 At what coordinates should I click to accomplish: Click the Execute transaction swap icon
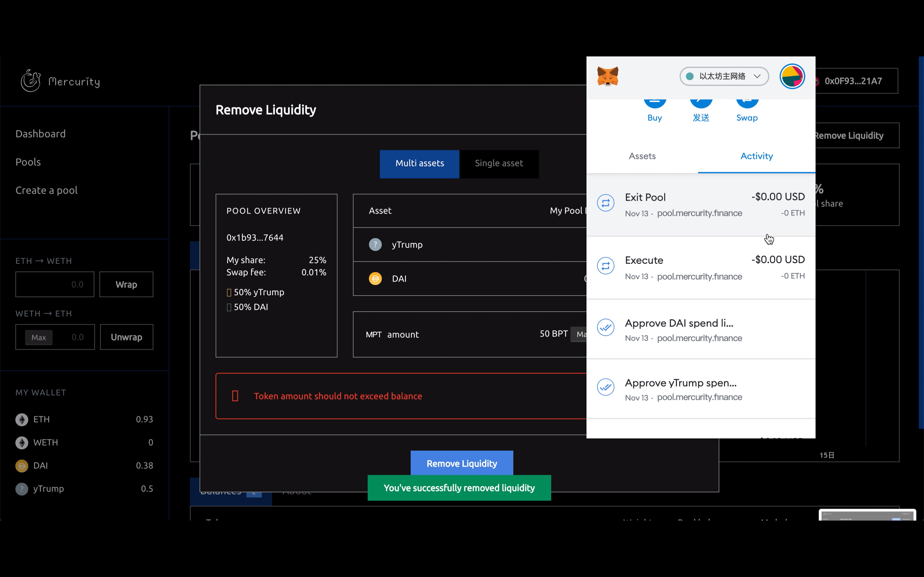click(x=605, y=266)
